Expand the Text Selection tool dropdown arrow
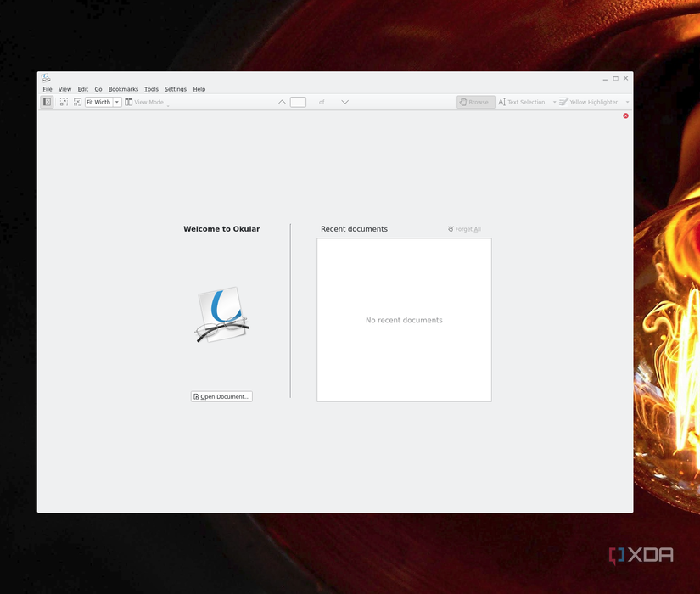The image size is (700, 594). click(554, 103)
